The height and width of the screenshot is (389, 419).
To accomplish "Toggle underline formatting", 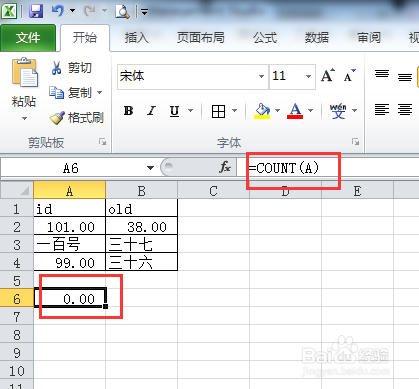I will (x=174, y=110).
